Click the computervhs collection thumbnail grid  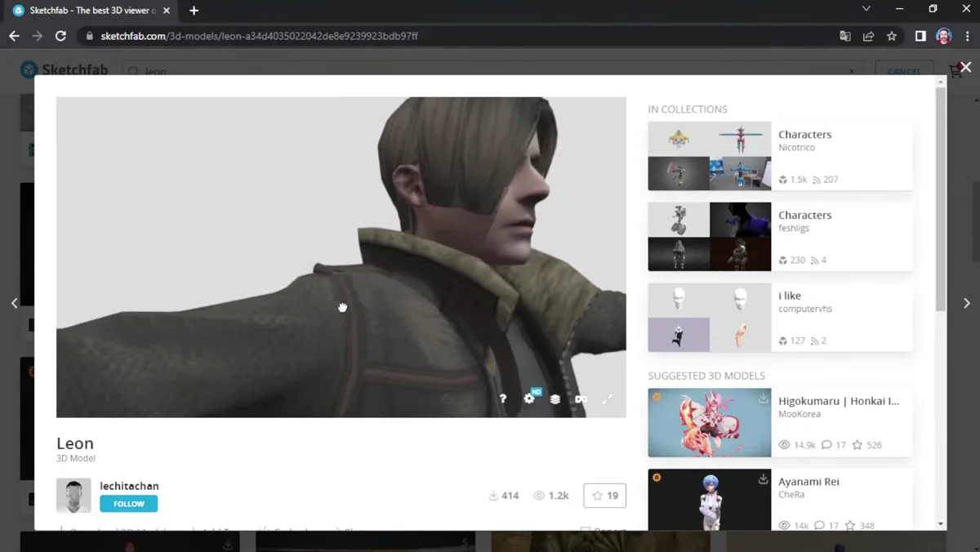(709, 318)
